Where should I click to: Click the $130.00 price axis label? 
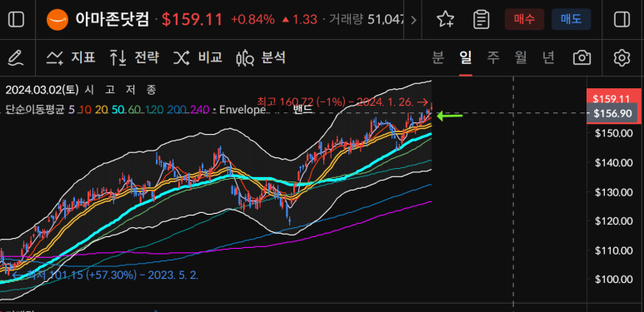click(x=615, y=192)
